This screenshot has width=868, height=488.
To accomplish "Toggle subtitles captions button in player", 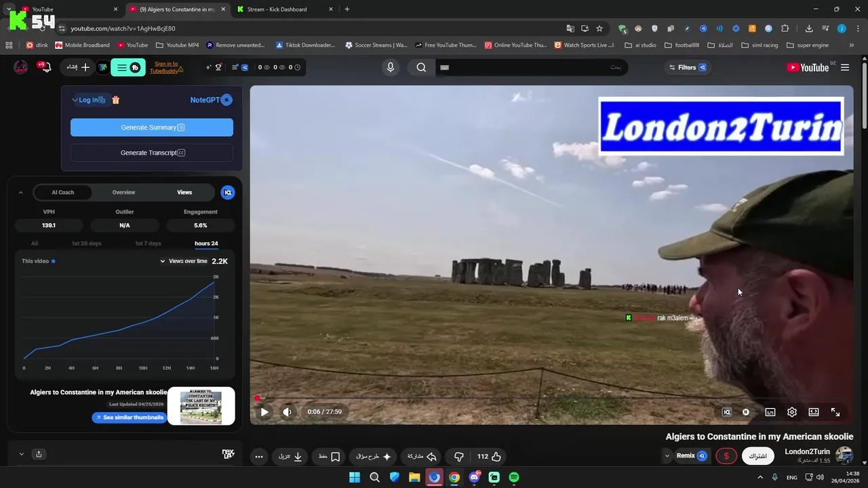I will [x=770, y=412].
